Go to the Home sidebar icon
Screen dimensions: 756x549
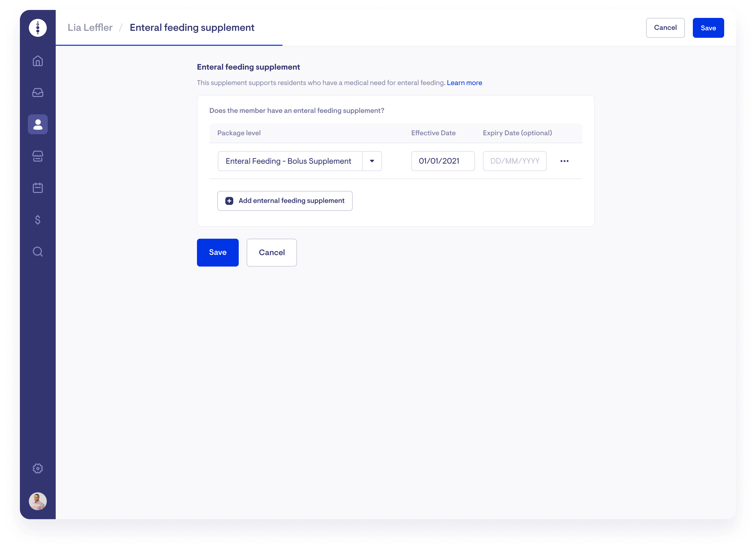(38, 61)
